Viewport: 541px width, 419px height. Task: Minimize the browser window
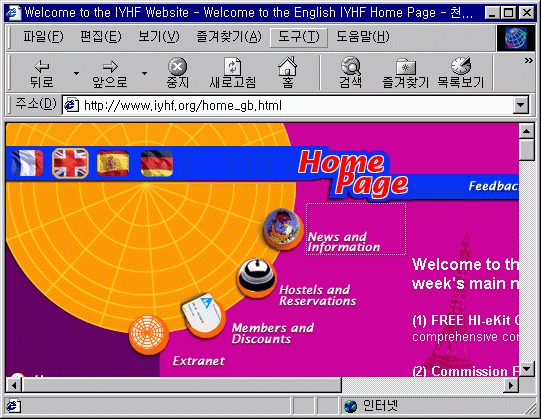click(493, 13)
